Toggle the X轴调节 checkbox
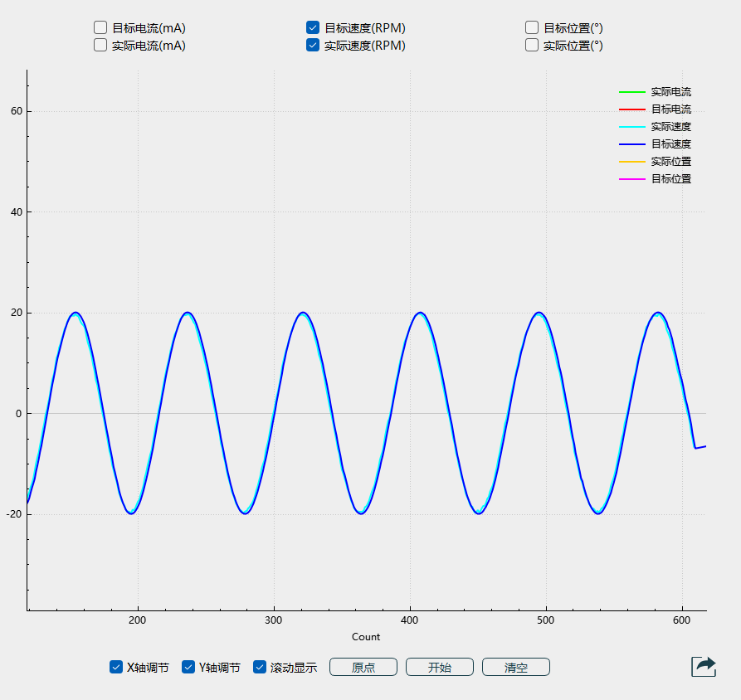741x700 pixels. [x=116, y=667]
